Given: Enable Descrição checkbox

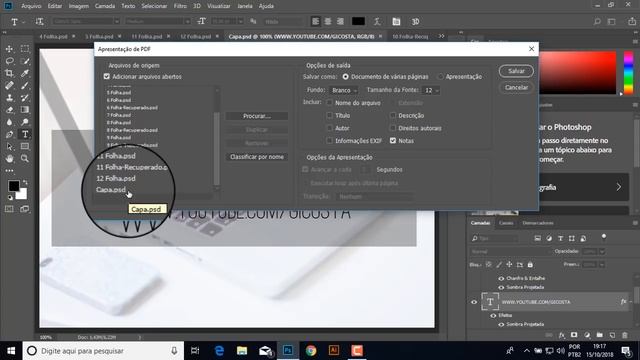Looking at the screenshot, I should [x=393, y=116].
